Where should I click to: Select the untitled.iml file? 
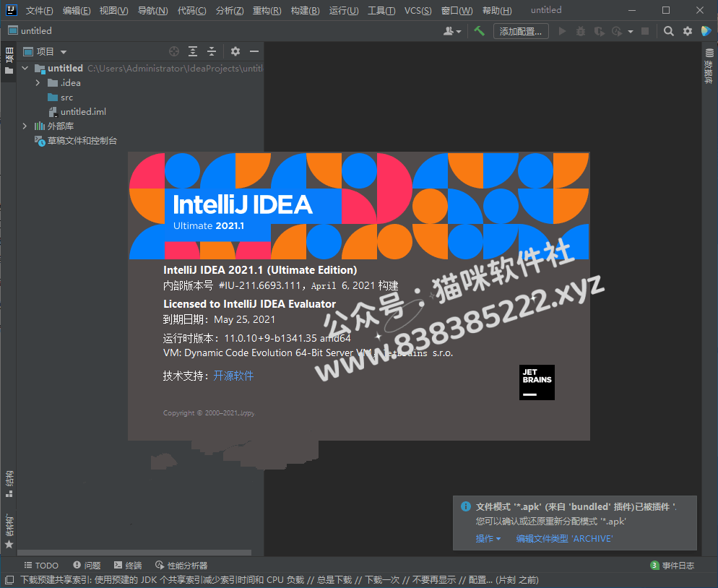click(x=77, y=112)
